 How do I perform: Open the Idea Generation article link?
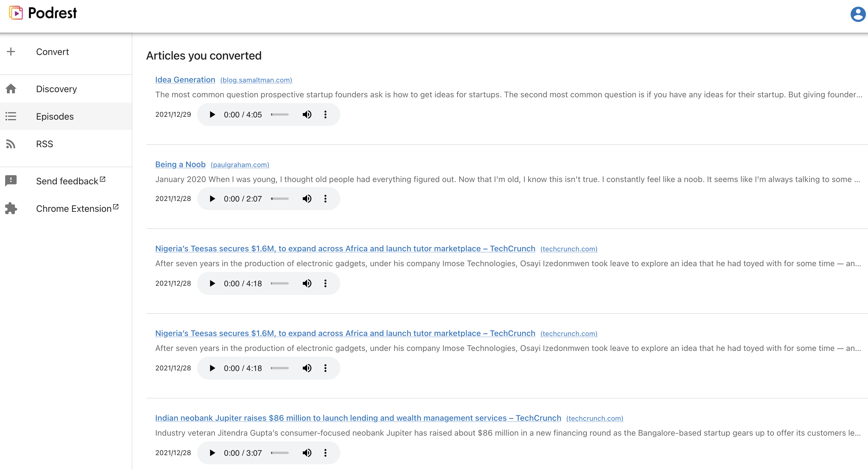coord(185,80)
